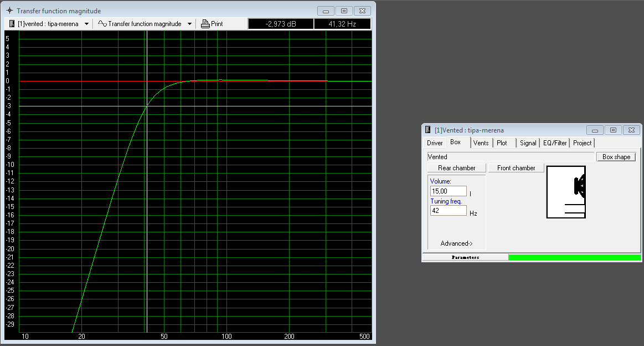Open the EQ/Filter tab
This screenshot has height=346, width=644.
pyautogui.click(x=555, y=143)
